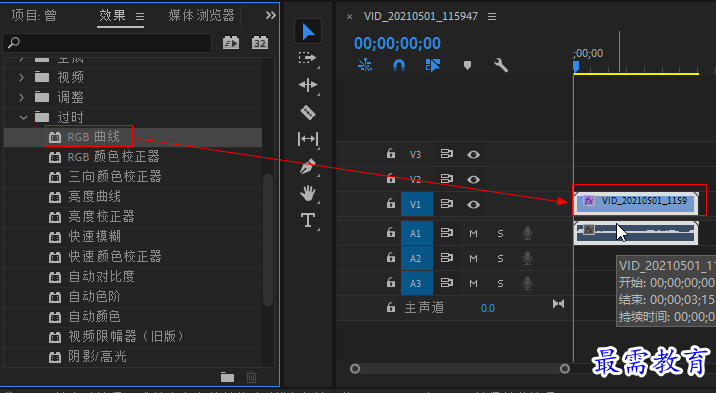Select the 效果 panel tab
Viewport: 716px width, 393px height.
tap(112, 16)
